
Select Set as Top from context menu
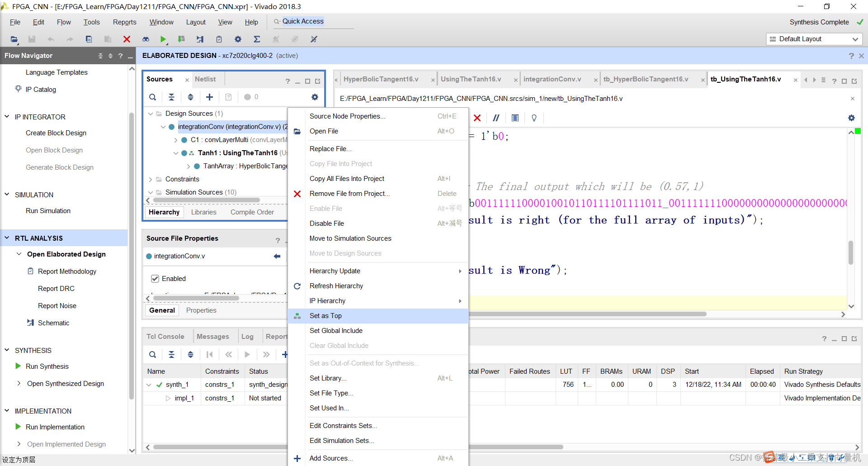(x=325, y=316)
